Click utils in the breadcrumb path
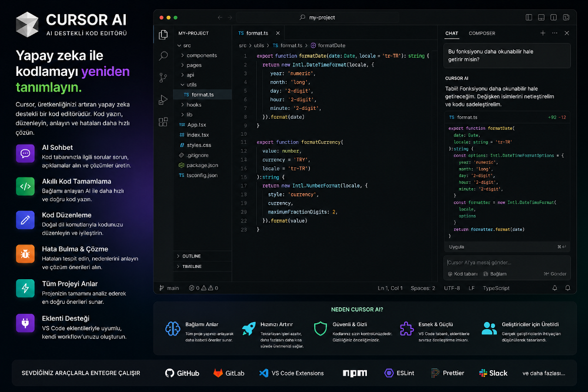This screenshot has height=392, width=588. point(259,45)
